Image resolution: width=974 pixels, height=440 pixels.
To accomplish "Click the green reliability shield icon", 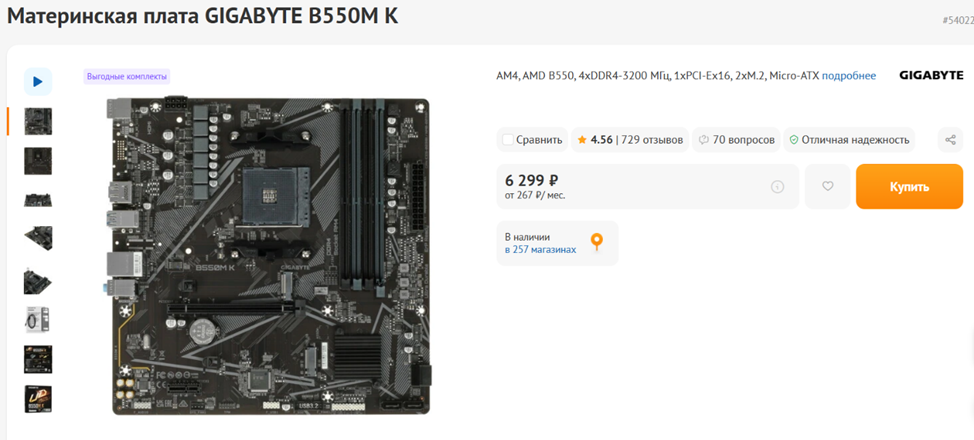I will pos(793,140).
